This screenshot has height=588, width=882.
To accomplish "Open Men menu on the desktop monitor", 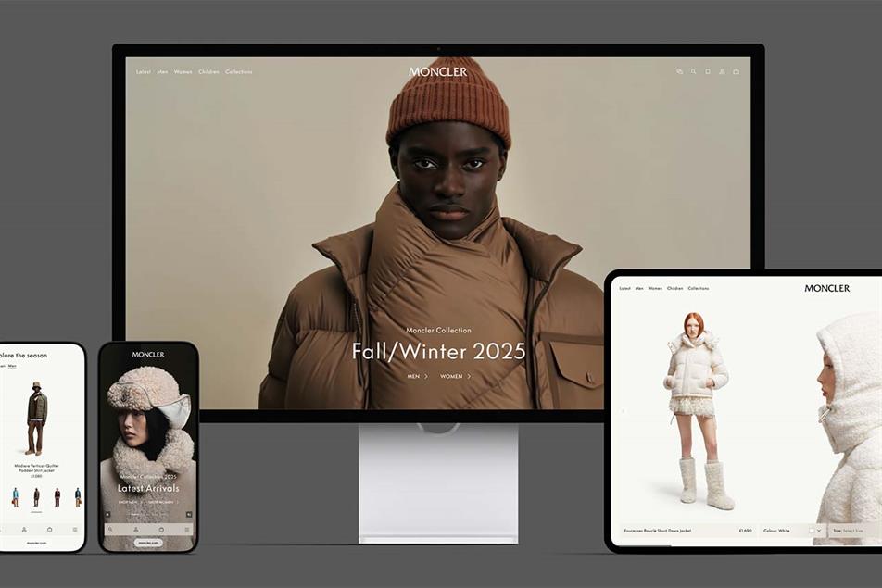I will pos(162,72).
